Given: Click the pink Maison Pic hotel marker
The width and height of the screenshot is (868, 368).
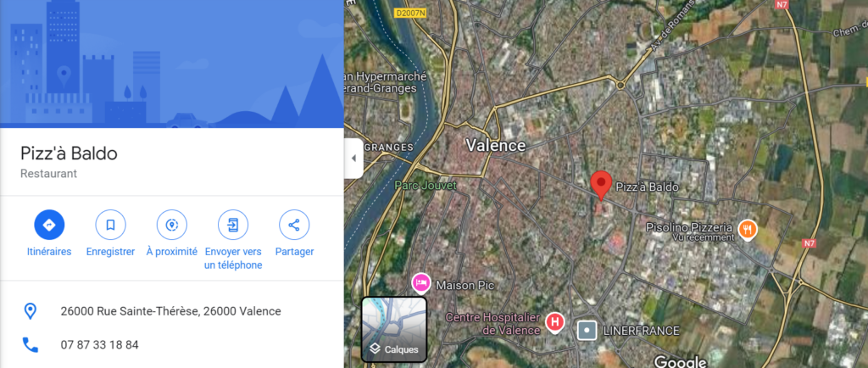Looking at the screenshot, I should pos(421,283).
